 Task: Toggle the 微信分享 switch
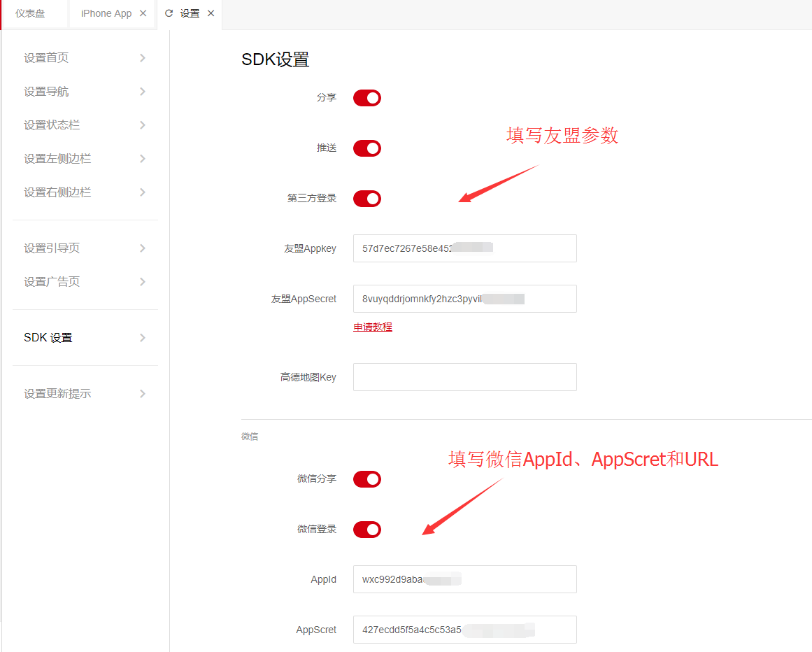pos(366,479)
